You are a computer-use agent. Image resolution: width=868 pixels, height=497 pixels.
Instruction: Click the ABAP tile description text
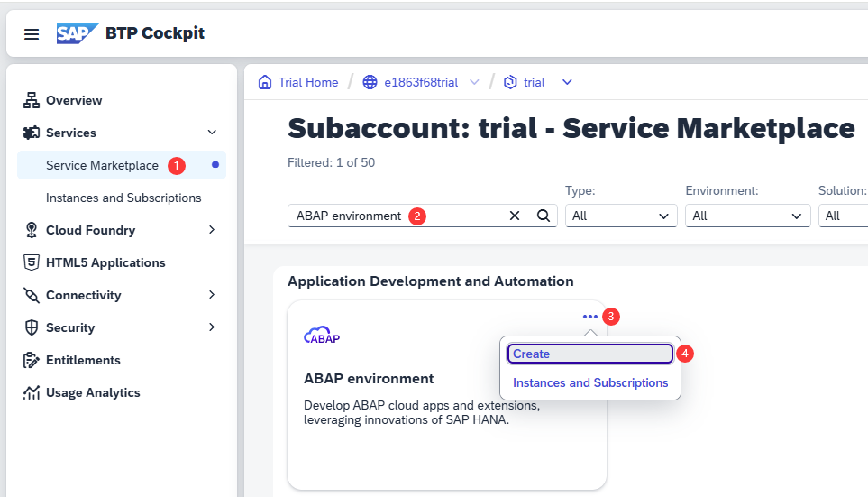coord(422,412)
